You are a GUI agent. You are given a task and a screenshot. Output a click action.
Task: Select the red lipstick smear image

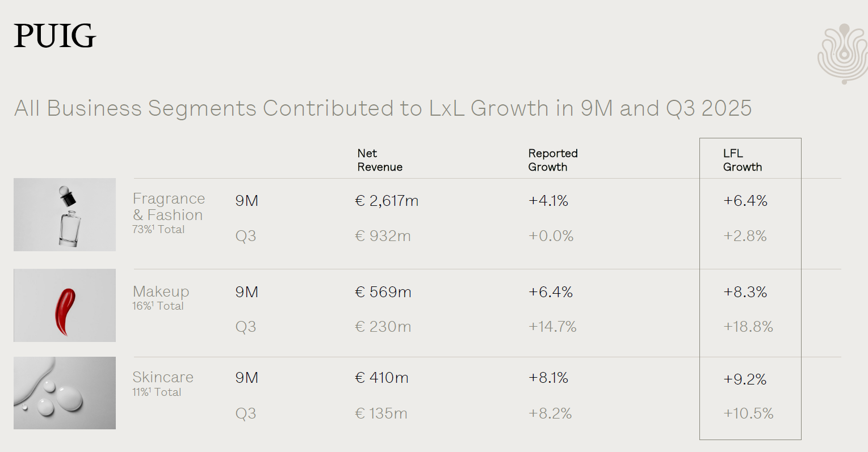click(x=65, y=306)
